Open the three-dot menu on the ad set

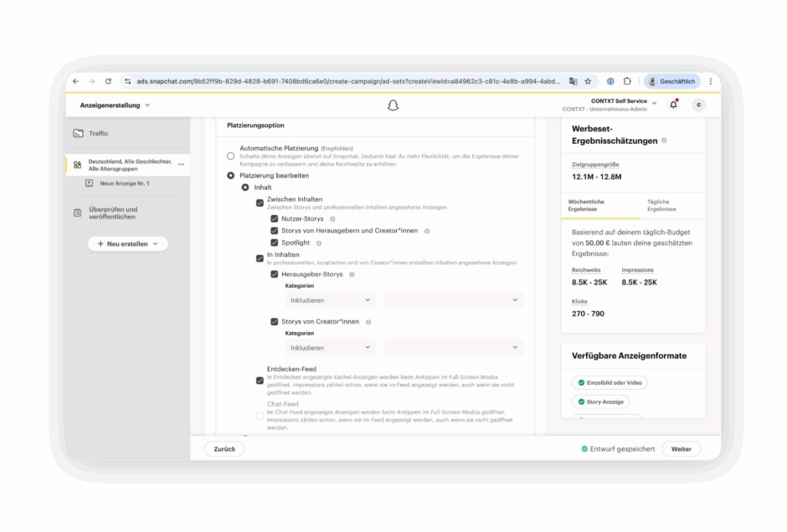181,164
